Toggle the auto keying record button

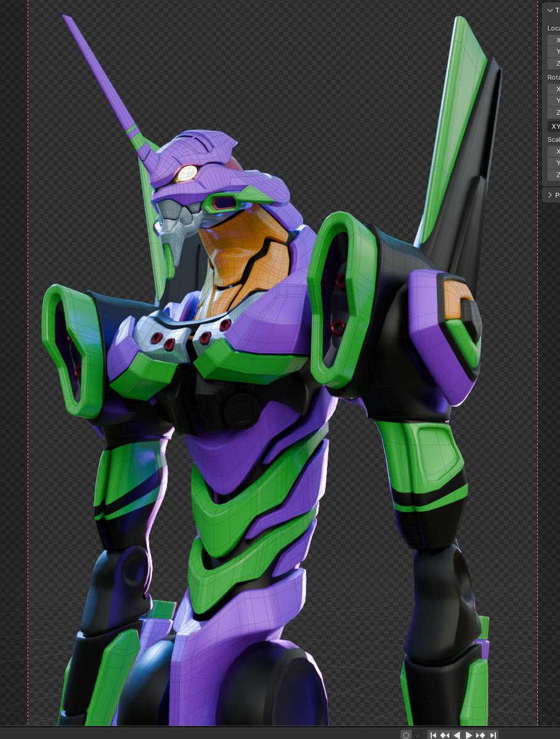tap(406, 735)
